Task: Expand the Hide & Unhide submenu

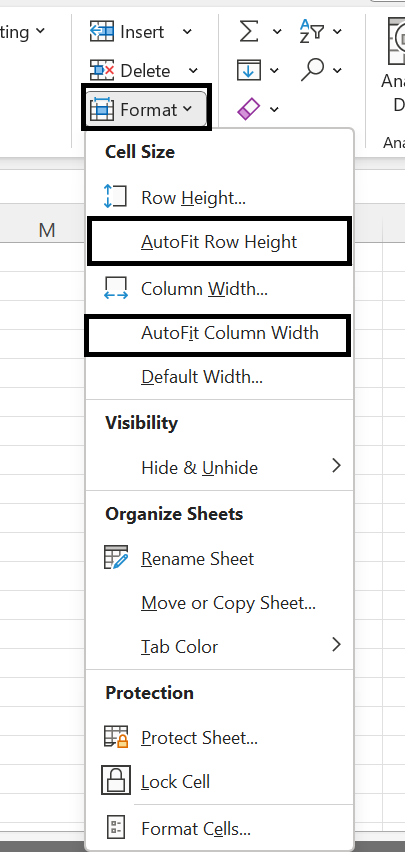Action: (220, 467)
